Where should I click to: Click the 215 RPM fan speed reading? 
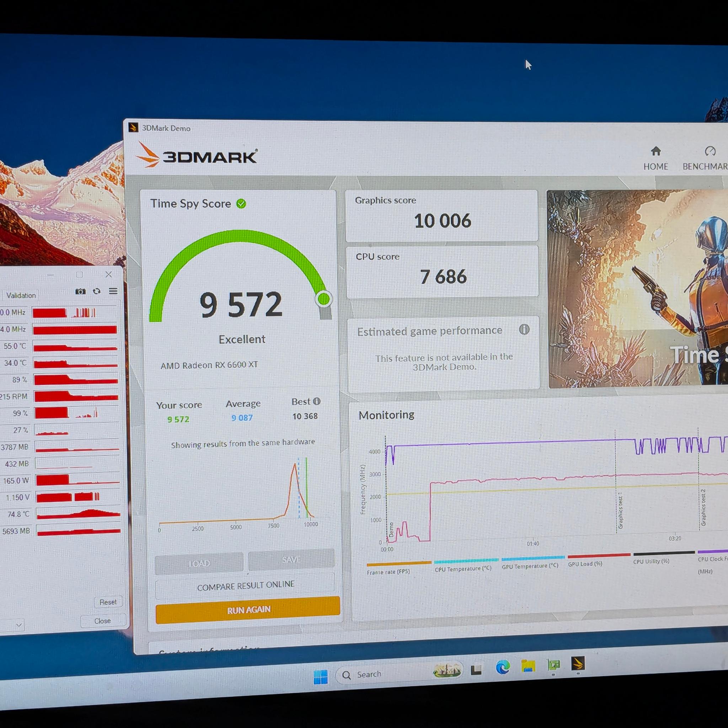(14, 396)
